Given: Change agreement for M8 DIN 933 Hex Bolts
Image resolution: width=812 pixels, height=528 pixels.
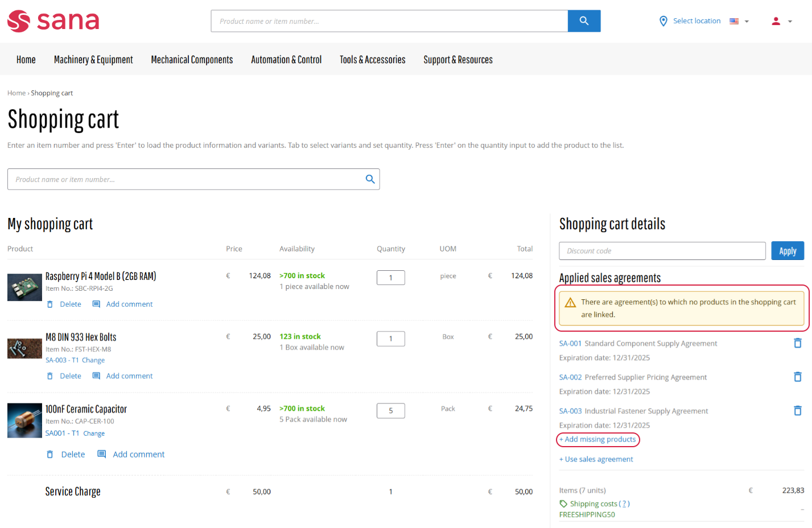Looking at the screenshot, I should point(93,360).
